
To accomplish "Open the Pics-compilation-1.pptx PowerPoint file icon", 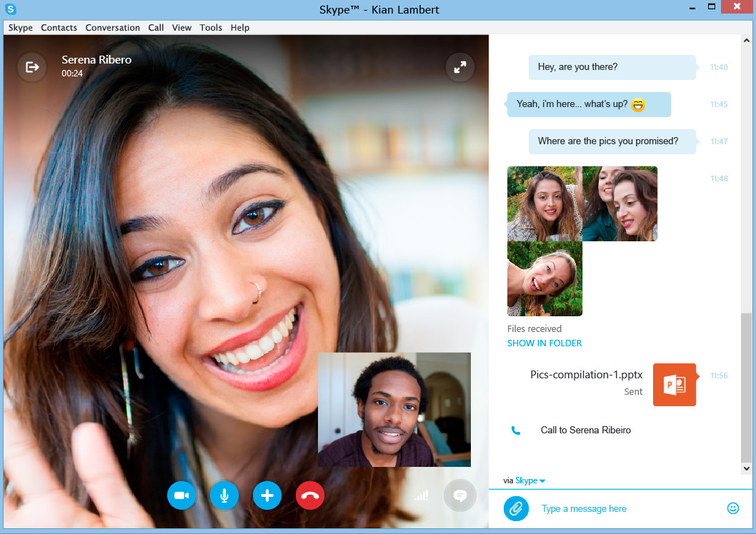I will coord(674,385).
